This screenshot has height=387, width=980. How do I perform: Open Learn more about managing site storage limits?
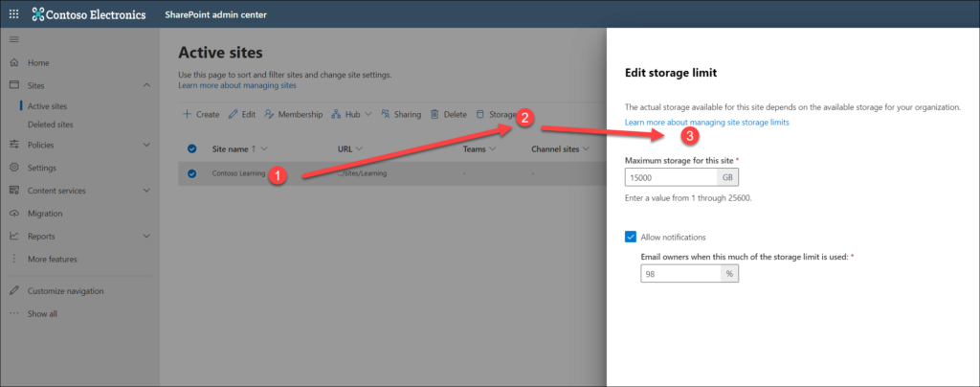coord(707,123)
